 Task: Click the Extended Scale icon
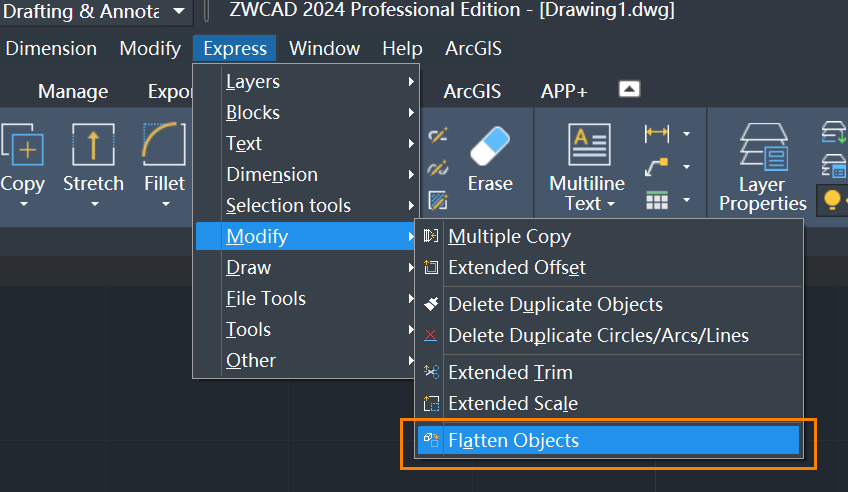(431, 403)
